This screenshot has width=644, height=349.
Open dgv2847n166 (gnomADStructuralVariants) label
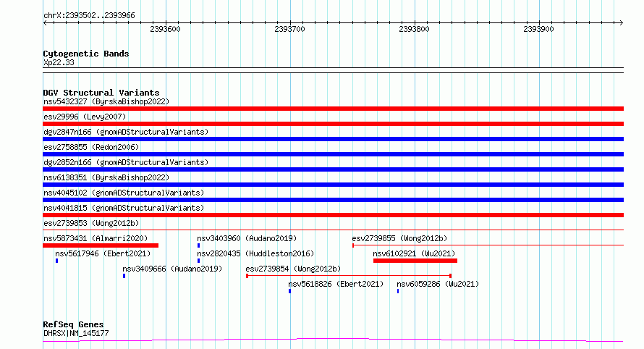(126, 132)
